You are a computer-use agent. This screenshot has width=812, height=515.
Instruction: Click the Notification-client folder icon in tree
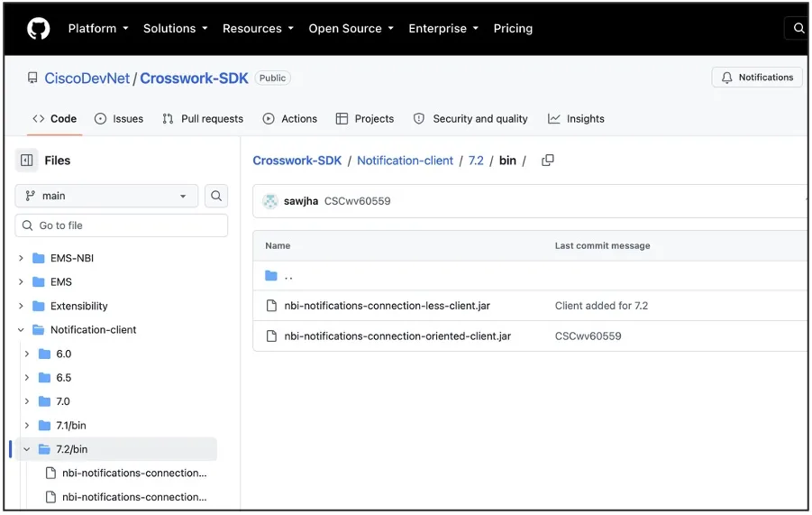pyautogui.click(x=39, y=330)
